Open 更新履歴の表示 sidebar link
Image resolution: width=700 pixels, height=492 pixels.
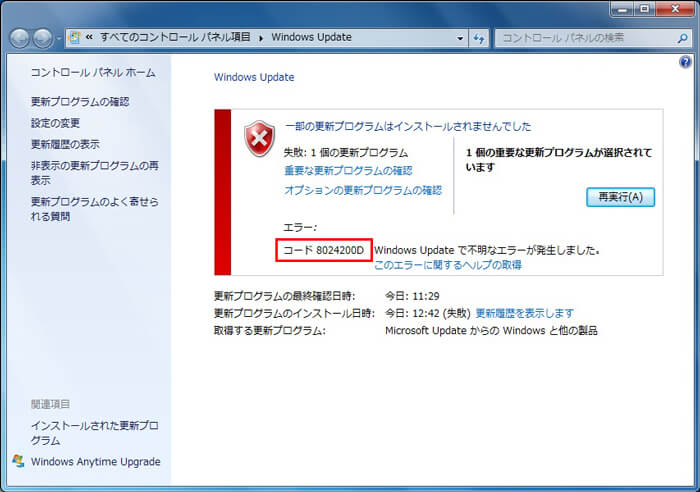click(65, 144)
